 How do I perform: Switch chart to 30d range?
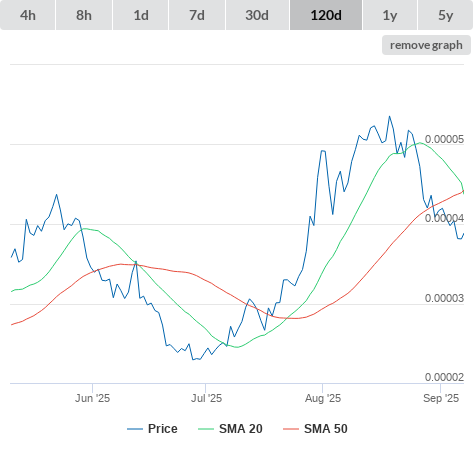257,15
